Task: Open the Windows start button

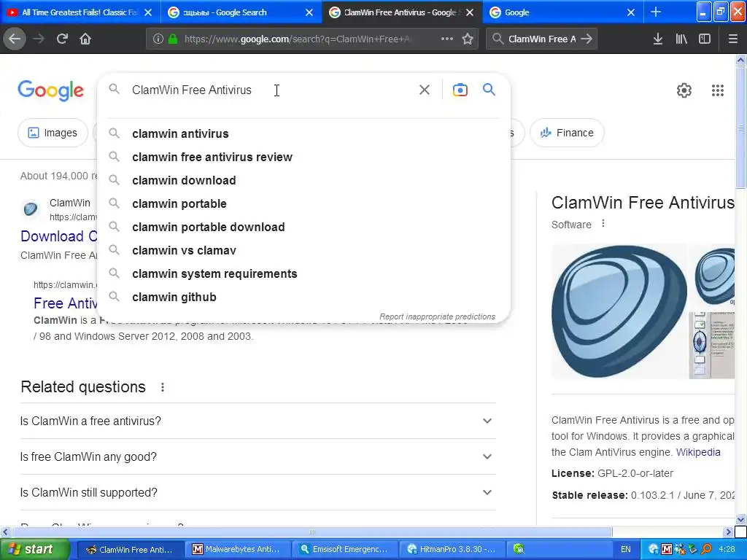Action: click(x=35, y=550)
